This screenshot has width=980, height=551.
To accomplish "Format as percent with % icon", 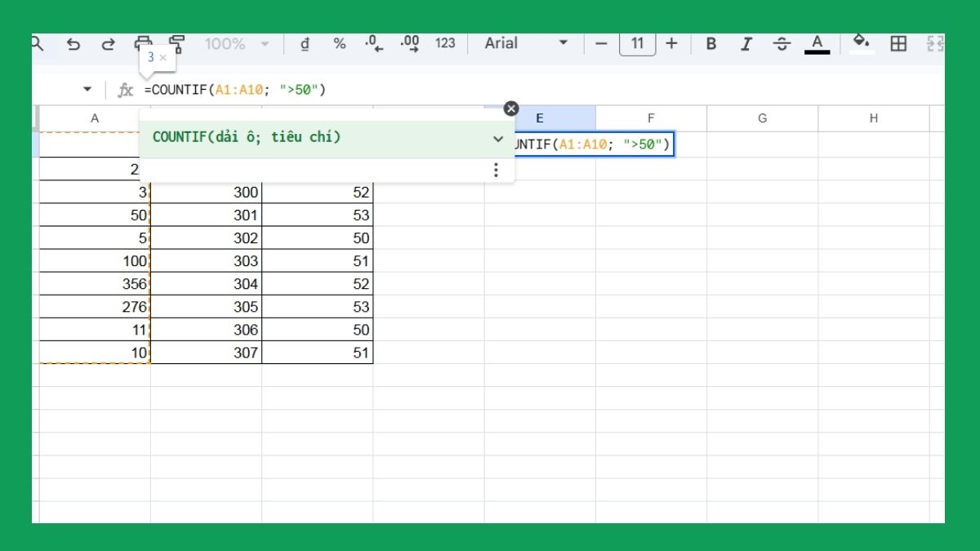I will pyautogui.click(x=339, y=44).
